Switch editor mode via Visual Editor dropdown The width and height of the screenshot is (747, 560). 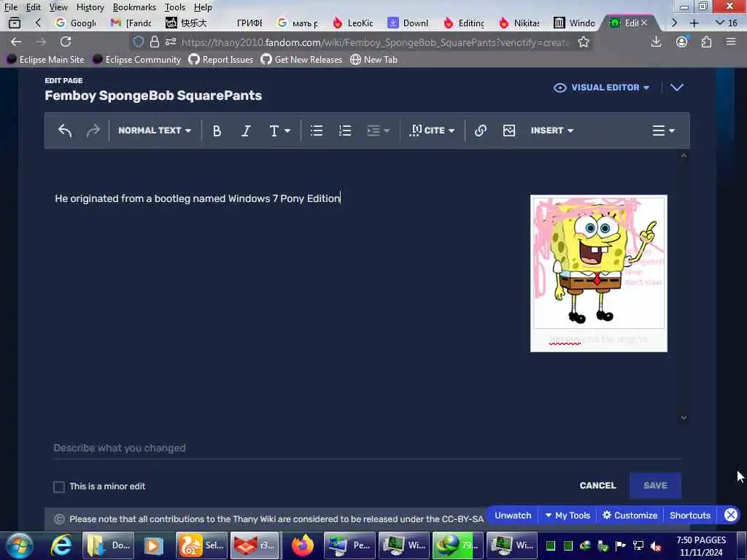[601, 87]
